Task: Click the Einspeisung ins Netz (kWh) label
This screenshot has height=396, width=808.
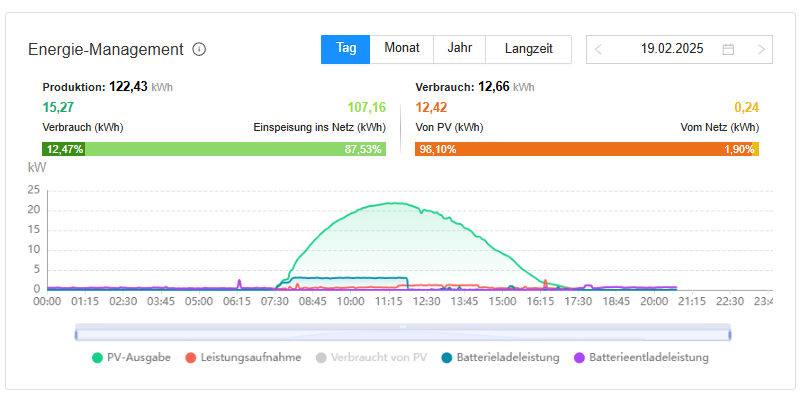Action: pyautogui.click(x=319, y=127)
